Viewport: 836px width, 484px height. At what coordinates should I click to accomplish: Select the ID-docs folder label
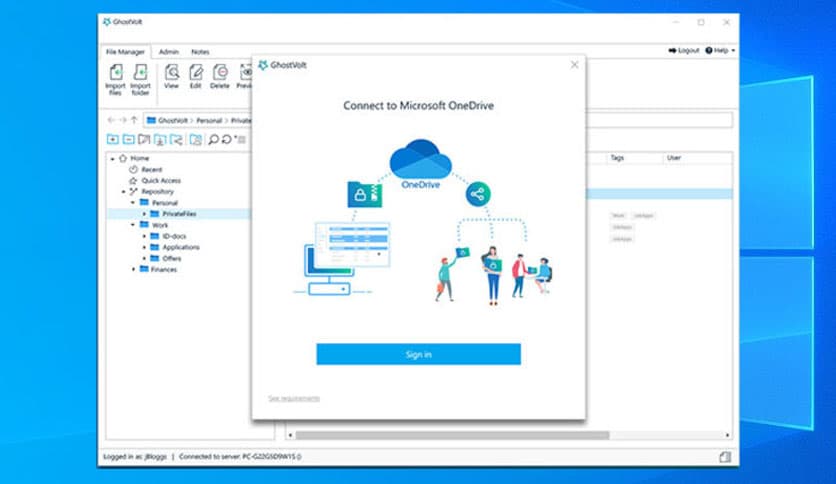174,236
